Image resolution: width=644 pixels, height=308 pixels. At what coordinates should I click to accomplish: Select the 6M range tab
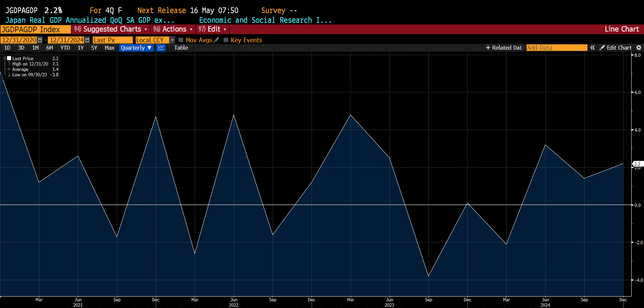point(50,48)
